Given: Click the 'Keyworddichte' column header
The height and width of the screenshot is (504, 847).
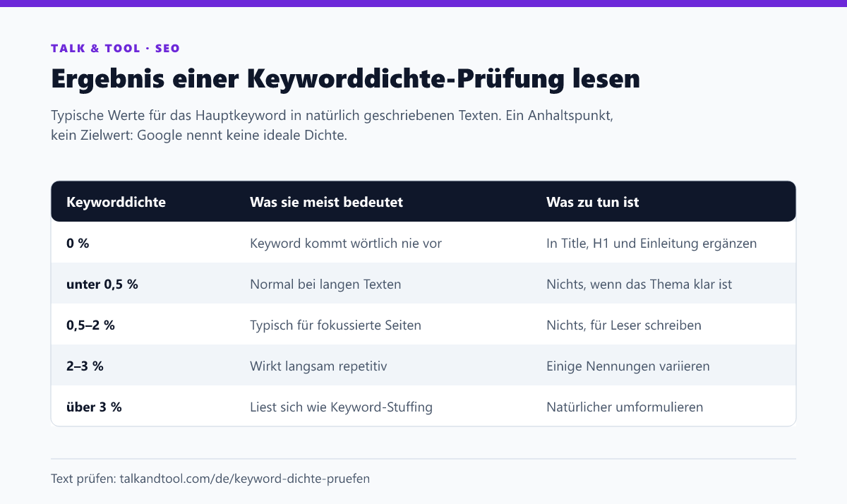Looking at the screenshot, I should tap(116, 202).
